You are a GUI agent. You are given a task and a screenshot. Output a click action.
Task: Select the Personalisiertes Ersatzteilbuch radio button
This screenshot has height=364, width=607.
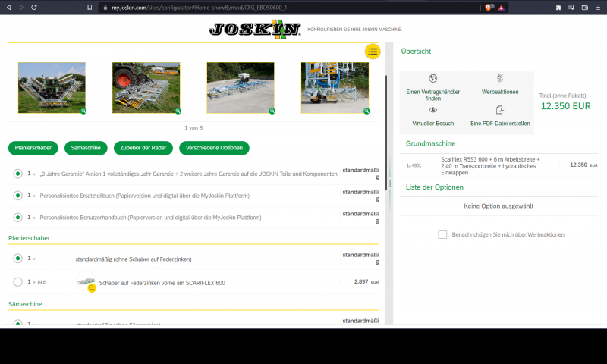[x=17, y=196]
